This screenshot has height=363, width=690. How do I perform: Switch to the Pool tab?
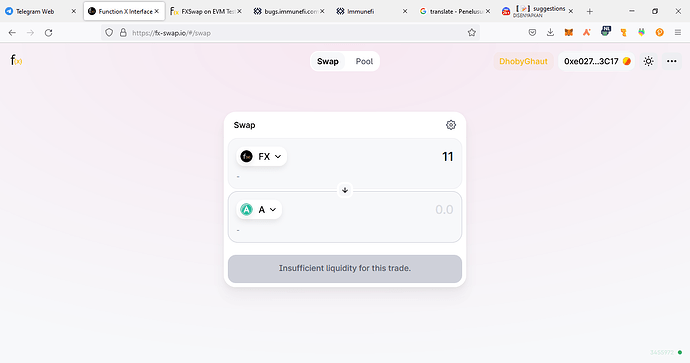point(364,62)
